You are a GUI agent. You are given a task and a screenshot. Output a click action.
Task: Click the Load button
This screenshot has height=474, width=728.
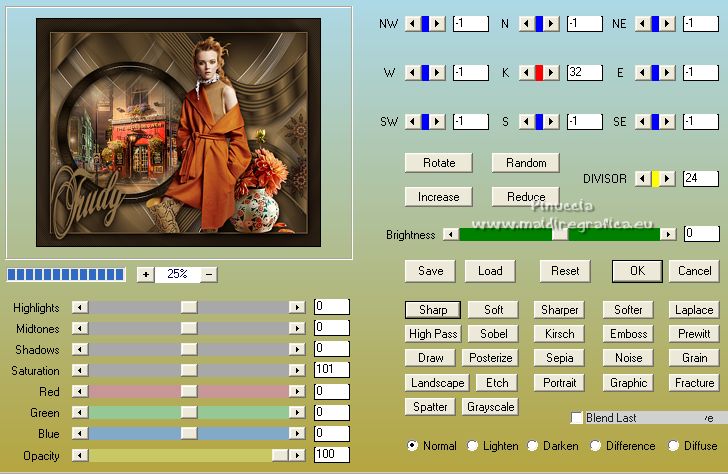tap(490, 271)
